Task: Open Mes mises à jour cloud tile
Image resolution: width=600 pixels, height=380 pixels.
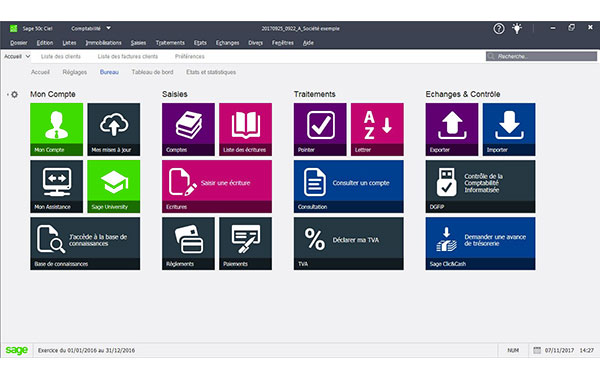Action: click(x=114, y=129)
